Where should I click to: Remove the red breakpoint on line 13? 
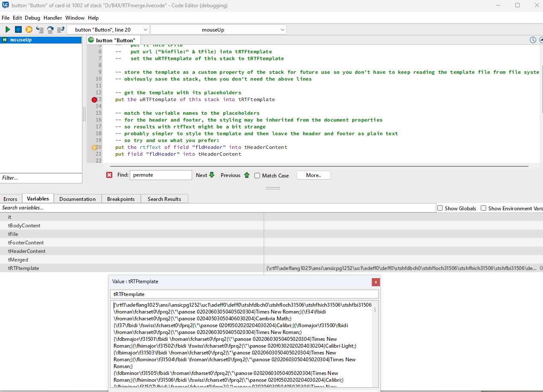[94, 99]
